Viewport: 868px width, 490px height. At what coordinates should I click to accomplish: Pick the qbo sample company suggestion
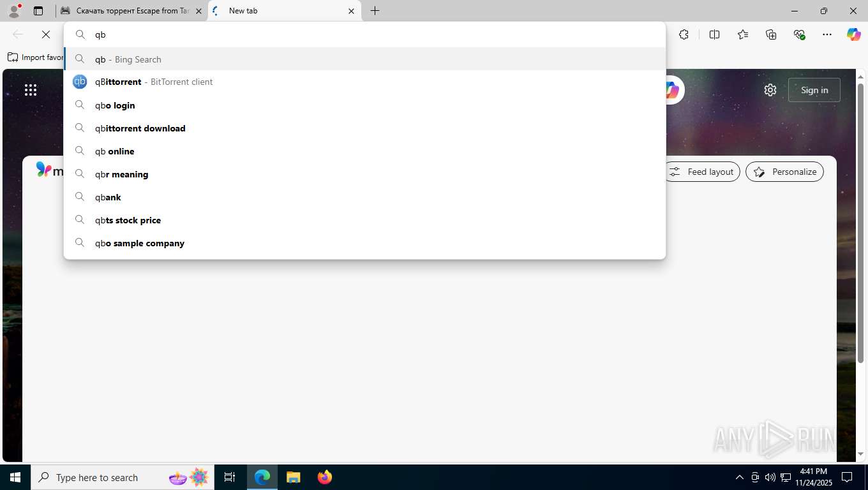tap(364, 243)
